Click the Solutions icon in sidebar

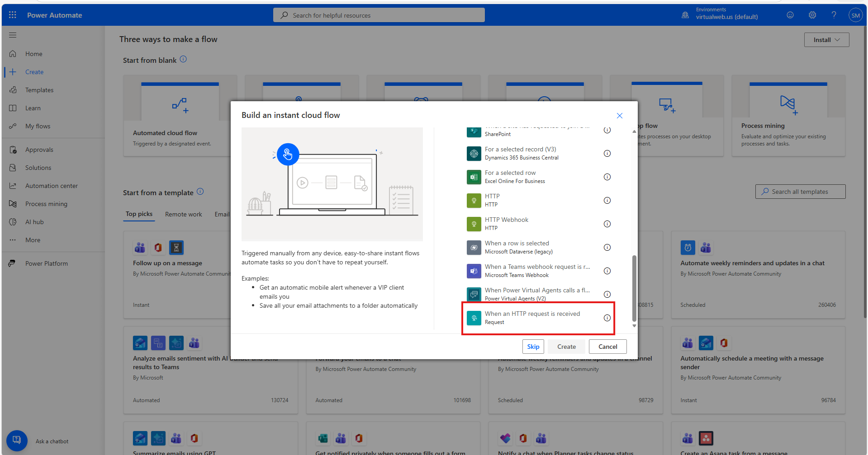point(13,168)
